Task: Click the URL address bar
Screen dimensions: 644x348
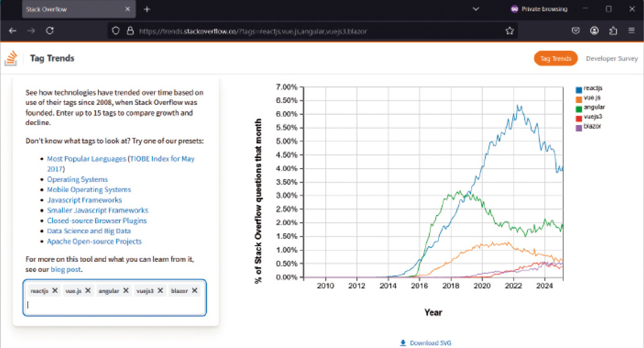Action: (x=312, y=31)
